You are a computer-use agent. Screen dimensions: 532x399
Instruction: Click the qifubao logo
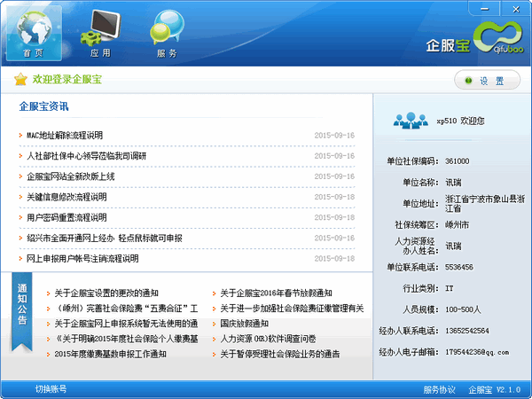(x=499, y=38)
